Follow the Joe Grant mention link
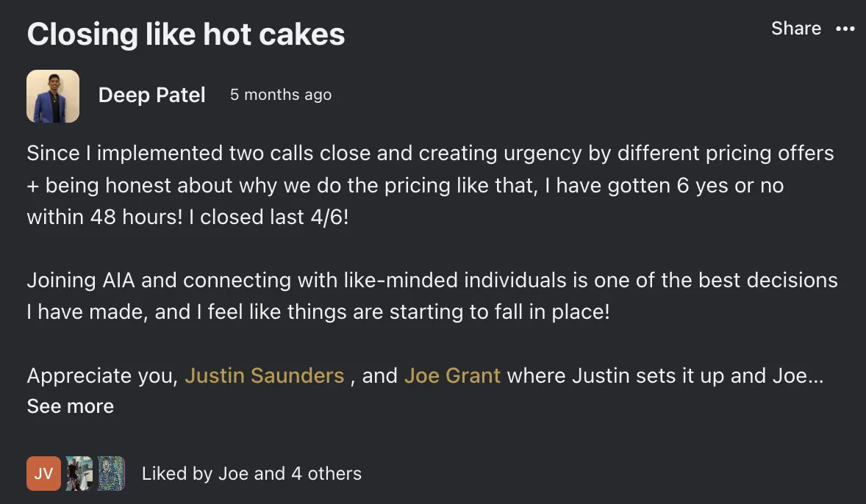 tap(452, 375)
